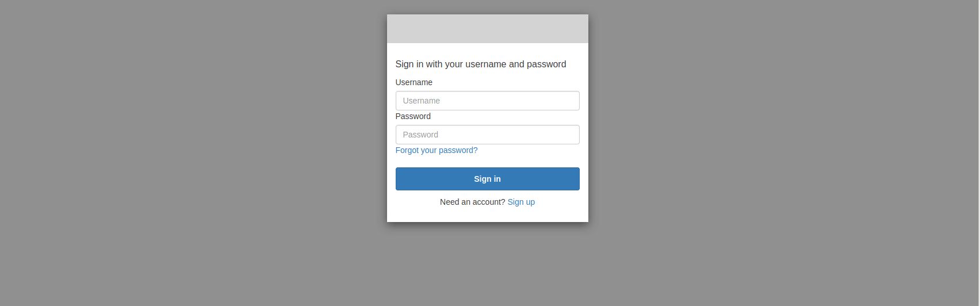Submit the form using Sign in

click(x=487, y=179)
